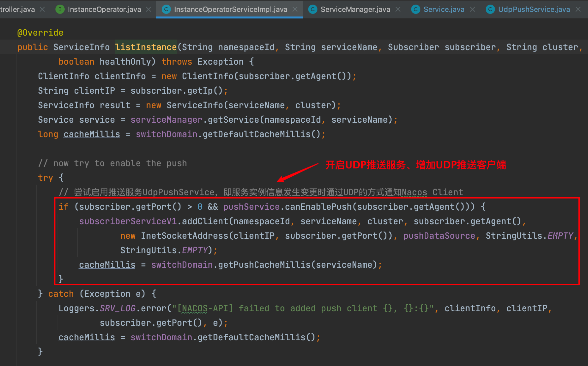Click getDefaultCacheMillis in the cacheMillis declaration
Viewport: 588px width, 366px height.
257,134
